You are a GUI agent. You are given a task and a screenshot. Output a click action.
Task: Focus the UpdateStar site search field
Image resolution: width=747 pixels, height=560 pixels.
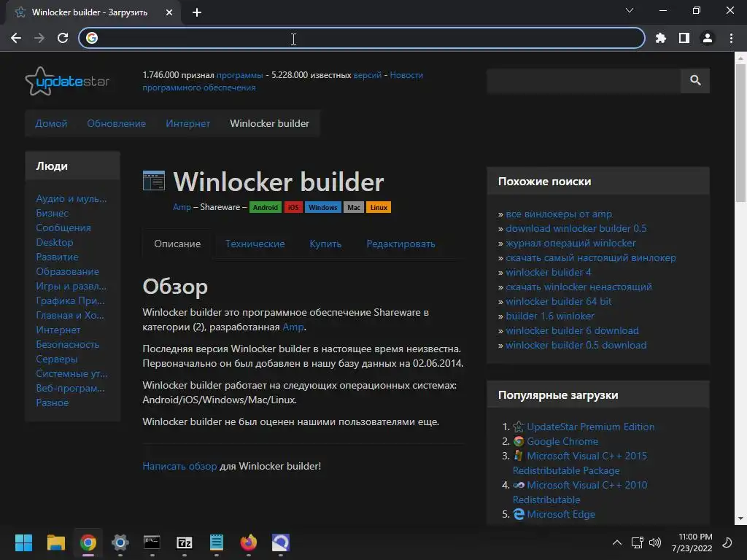point(584,80)
